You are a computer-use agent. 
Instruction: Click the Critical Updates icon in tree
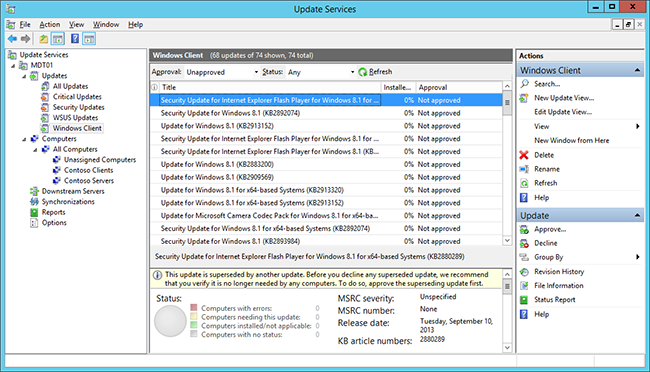tap(45, 97)
